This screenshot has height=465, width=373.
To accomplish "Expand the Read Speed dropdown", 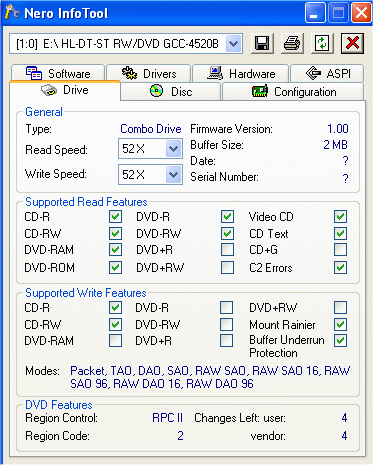I will [173, 149].
